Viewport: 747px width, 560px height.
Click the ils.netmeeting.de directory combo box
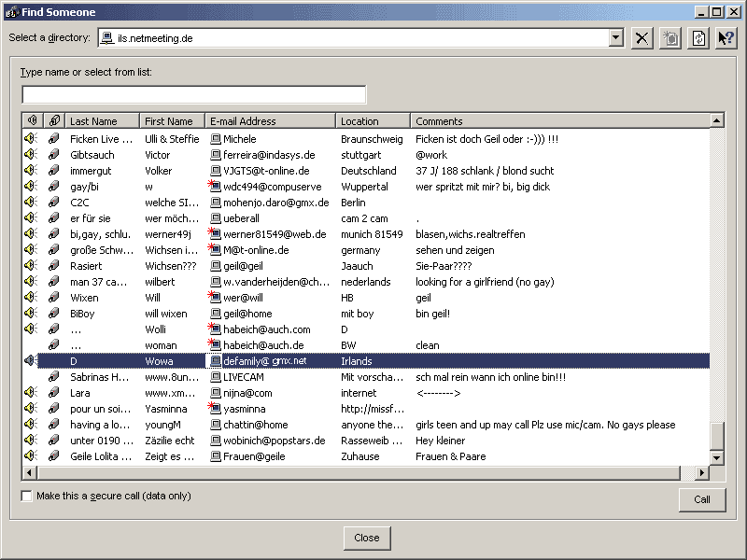360,38
